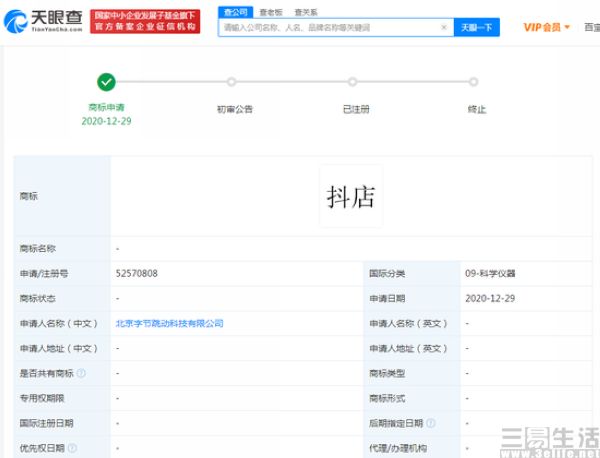Select the 09-科学仪器 classification value
600x458 pixels.
pyautogui.click(x=490, y=273)
